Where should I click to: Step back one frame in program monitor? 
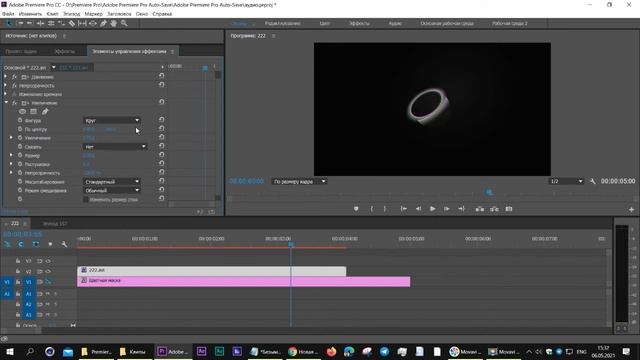point(418,209)
